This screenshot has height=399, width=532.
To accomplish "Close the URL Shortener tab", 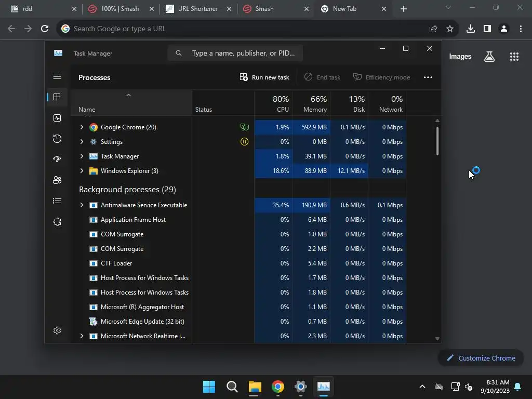I will point(229,9).
